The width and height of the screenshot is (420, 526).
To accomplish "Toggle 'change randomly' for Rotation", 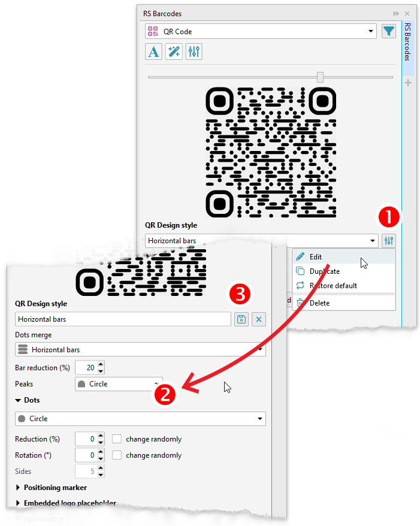I will [x=117, y=455].
